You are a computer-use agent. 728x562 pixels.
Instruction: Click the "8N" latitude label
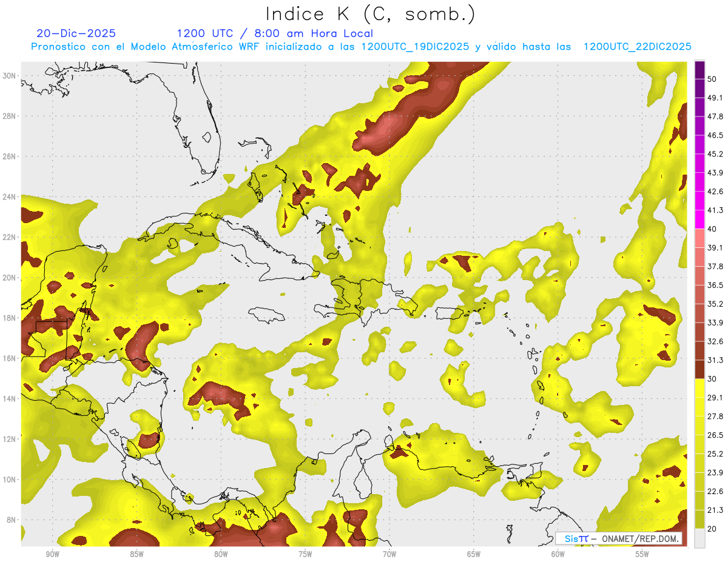(x=12, y=520)
